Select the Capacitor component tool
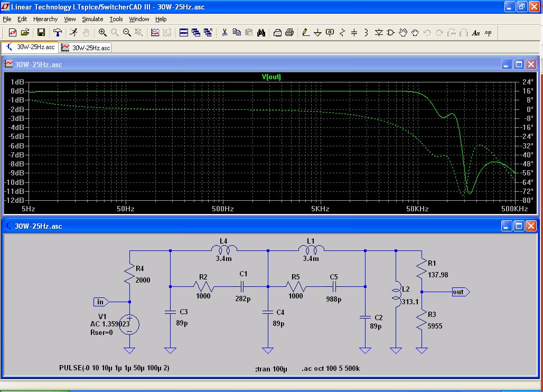The width and height of the screenshot is (543, 392). [x=354, y=32]
